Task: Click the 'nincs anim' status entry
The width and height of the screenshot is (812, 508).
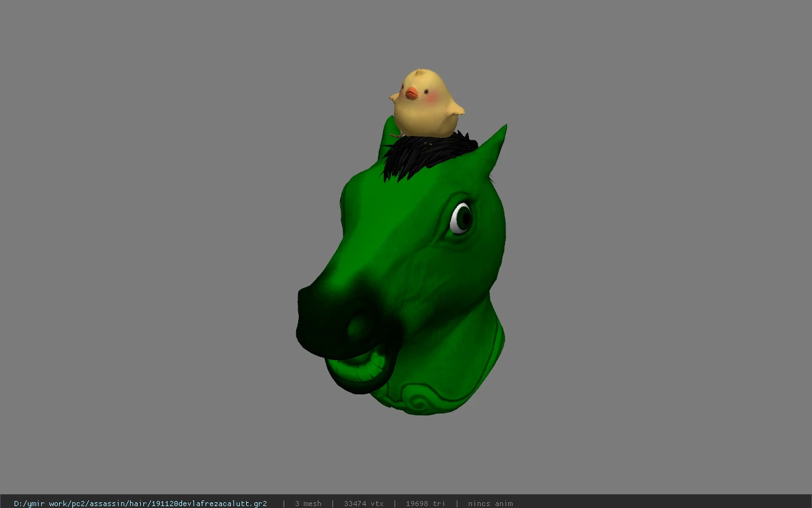Action: (x=490, y=504)
